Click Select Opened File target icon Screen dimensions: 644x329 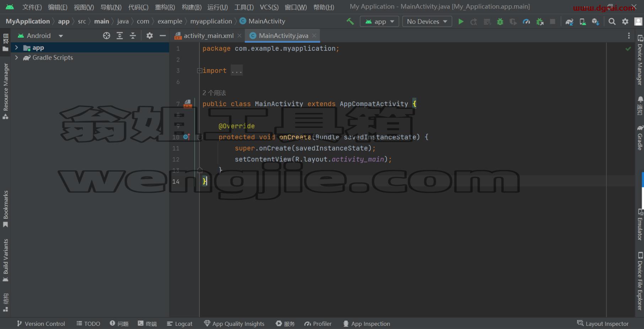(107, 35)
